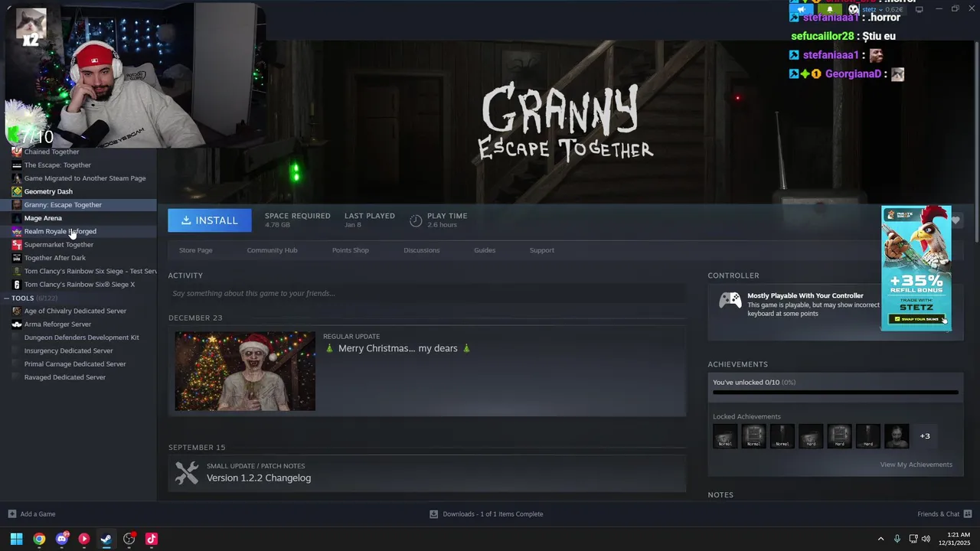Open the Support tab

tap(542, 250)
